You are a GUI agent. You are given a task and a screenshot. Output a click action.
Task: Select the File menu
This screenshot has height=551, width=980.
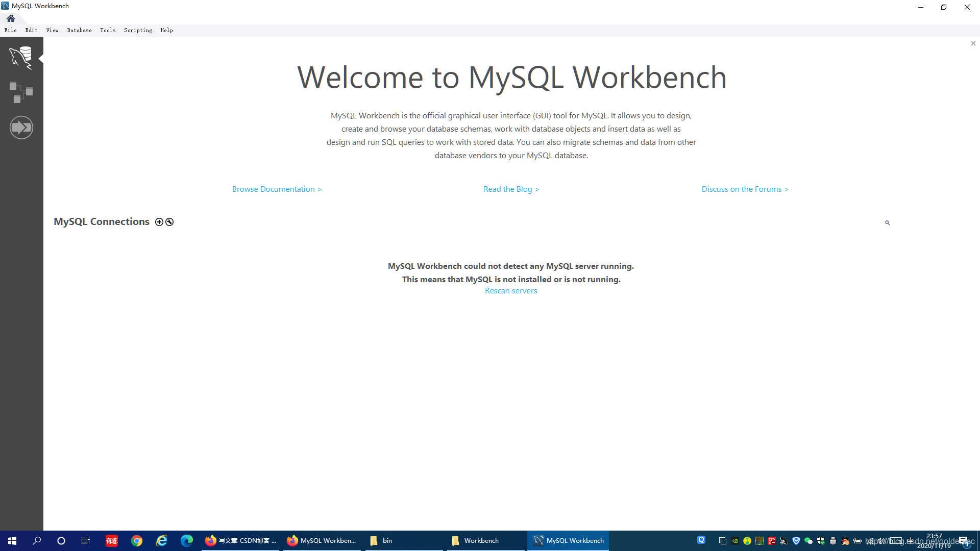click(x=11, y=30)
